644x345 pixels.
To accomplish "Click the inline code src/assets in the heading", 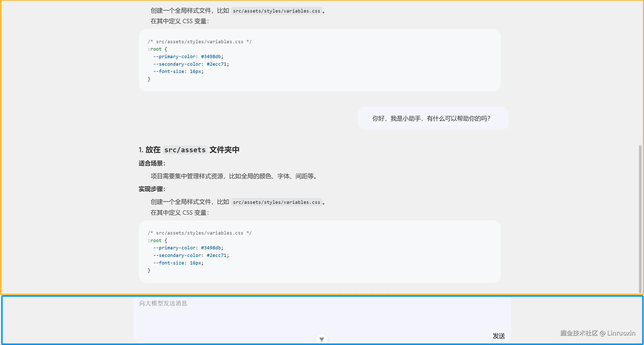I will tap(185, 149).
